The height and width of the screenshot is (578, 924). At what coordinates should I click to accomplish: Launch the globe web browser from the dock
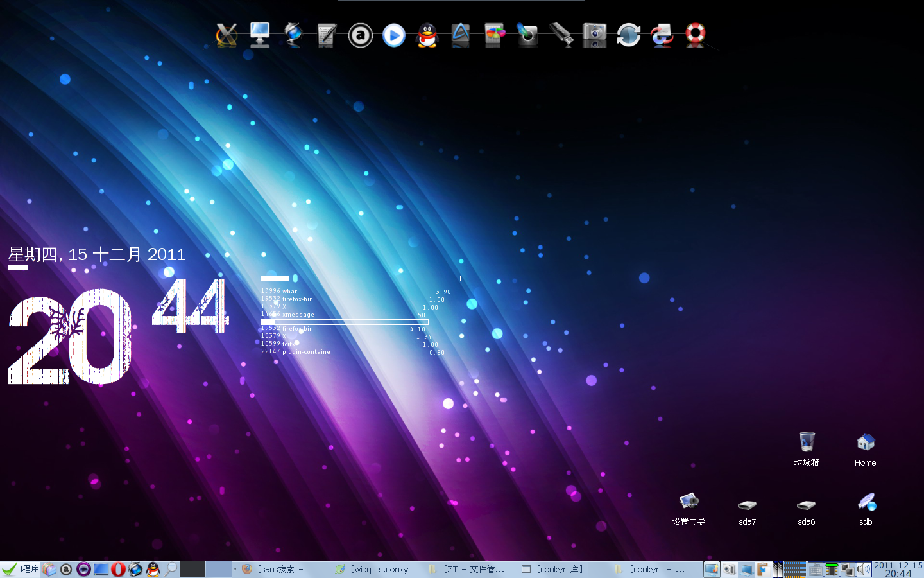click(293, 35)
